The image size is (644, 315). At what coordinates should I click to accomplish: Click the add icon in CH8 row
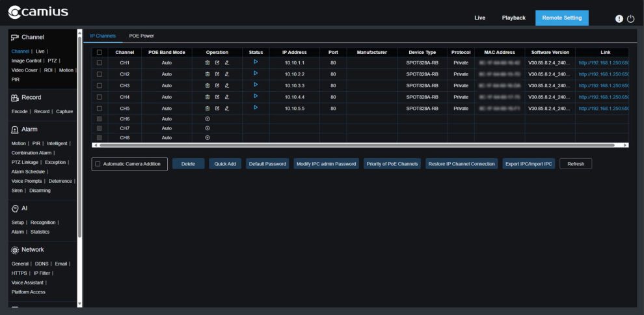pyautogui.click(x=208, y=137)
